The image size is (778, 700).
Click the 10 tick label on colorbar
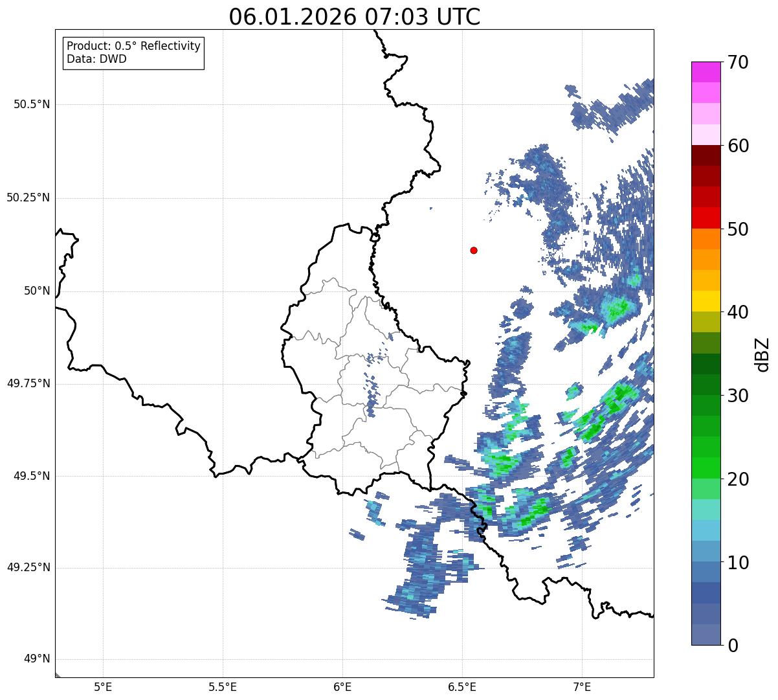tap(738, 563)
